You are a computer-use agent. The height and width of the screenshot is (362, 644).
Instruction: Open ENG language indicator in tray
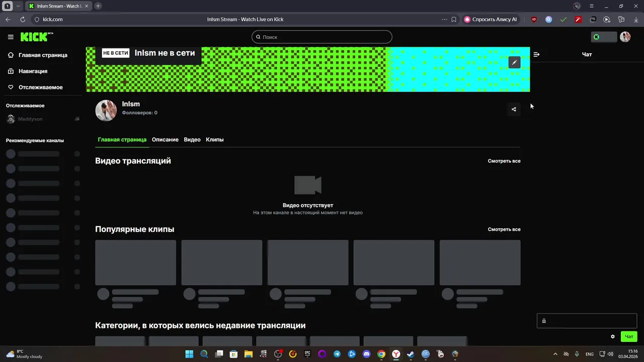click(590, 354)
